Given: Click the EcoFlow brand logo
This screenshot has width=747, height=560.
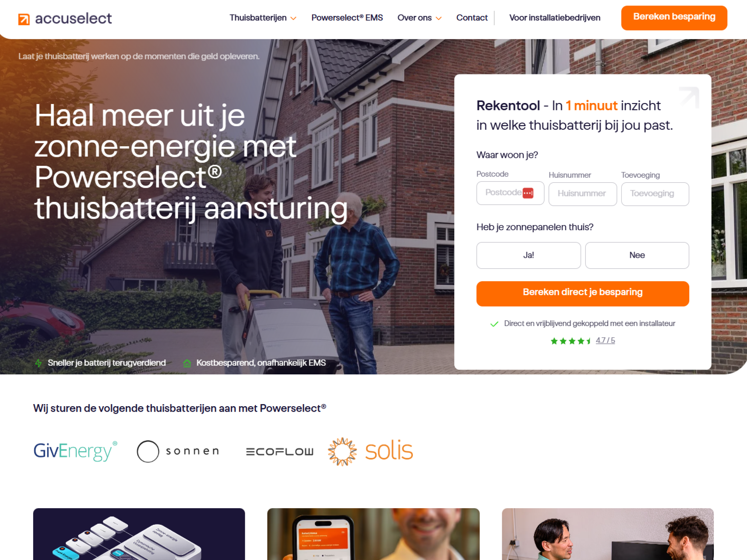Looking at the screenshot, I should click(279, 451).
